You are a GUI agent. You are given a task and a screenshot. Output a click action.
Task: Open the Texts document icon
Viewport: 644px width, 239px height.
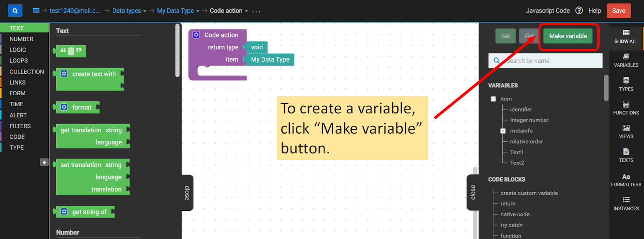[x=626, y=152]
